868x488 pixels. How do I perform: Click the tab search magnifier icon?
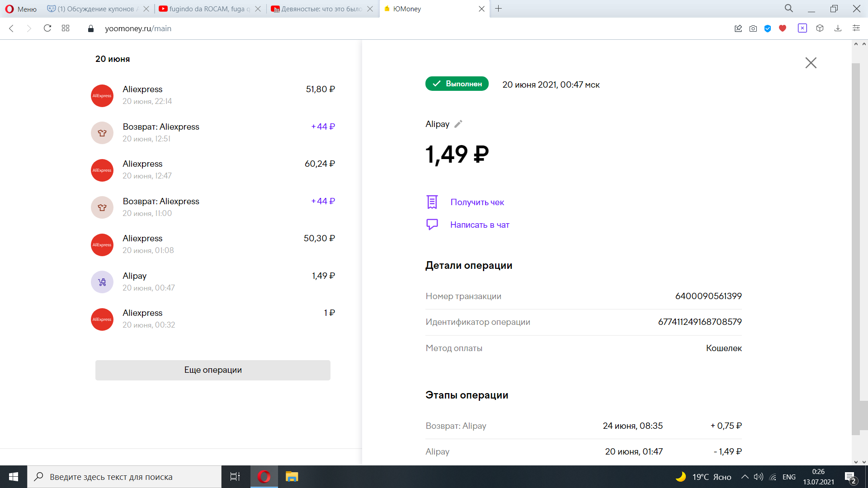[788, 9]
